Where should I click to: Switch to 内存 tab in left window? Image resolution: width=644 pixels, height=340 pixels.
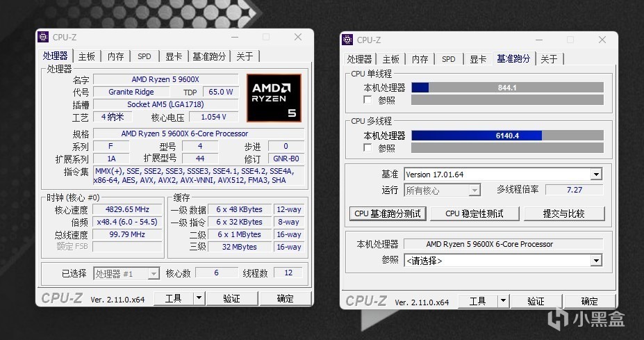(x=115, y=56)
